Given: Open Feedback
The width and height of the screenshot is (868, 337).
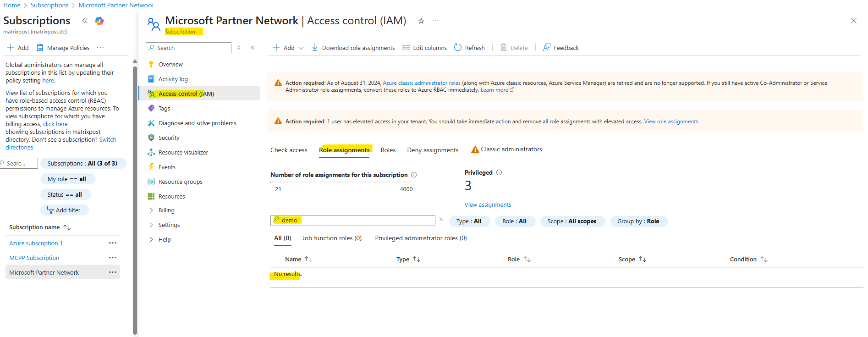Looking at the screenshot, I should 561,48.
